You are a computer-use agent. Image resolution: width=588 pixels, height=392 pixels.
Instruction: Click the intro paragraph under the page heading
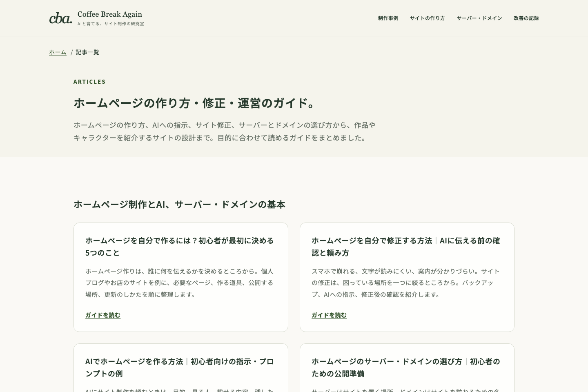tap(225, 131)
